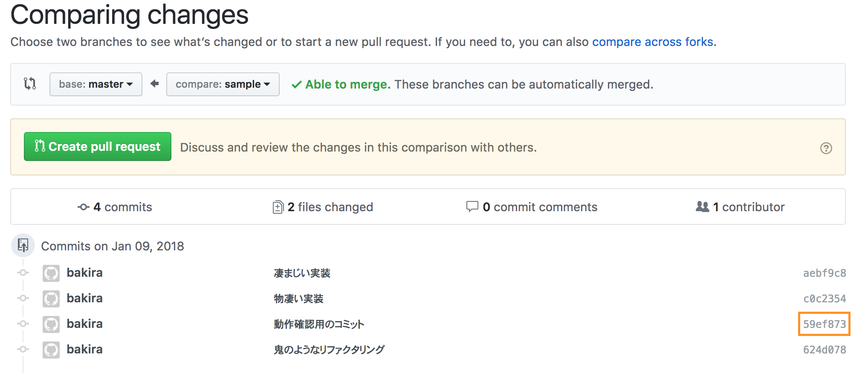
Task: Click the green checkmark beside Able to merge
Action: pos(297,85)
